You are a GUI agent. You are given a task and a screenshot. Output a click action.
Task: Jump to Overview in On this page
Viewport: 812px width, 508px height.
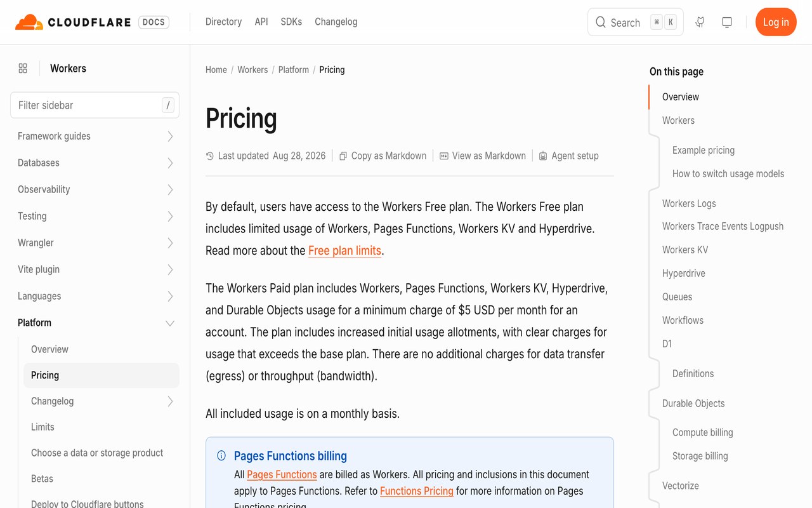point(681,97)
